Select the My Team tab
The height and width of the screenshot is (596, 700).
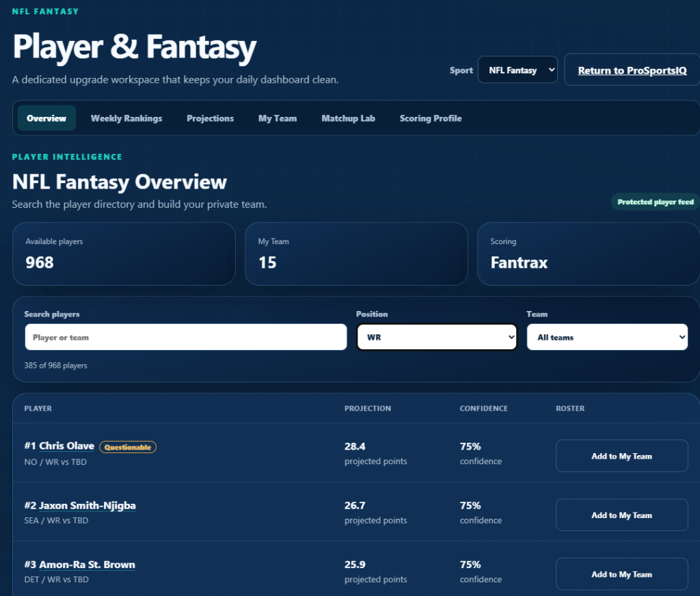278,118
